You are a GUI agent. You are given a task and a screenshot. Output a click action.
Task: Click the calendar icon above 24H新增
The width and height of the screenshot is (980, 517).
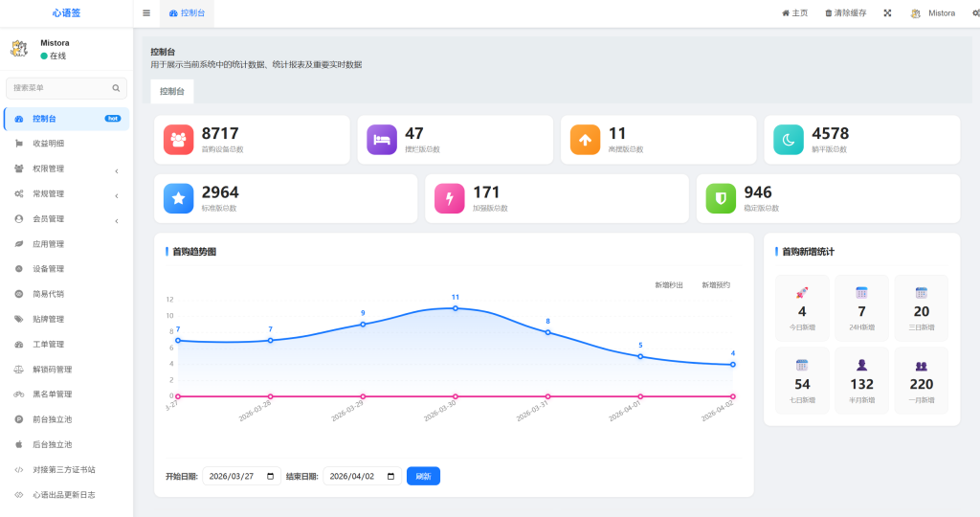click(861, 293)
